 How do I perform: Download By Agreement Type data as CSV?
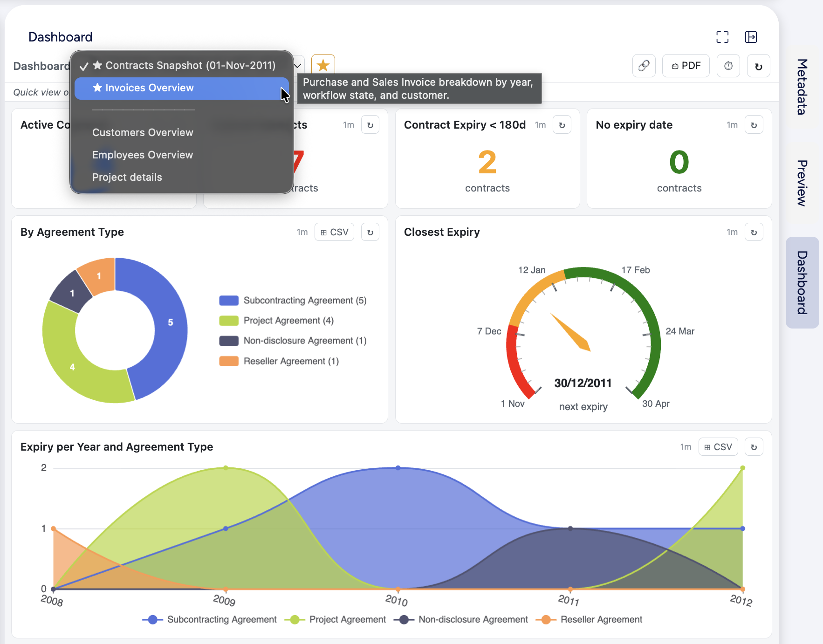[335, 232]
